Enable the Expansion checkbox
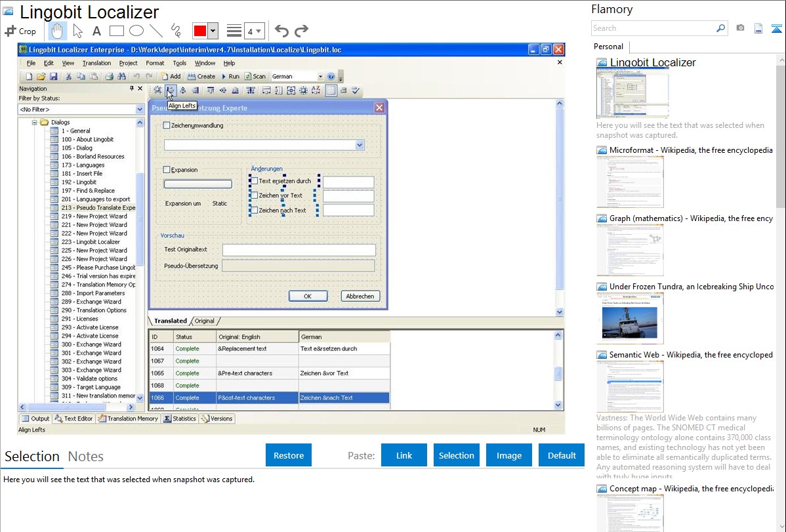786x532 pixels. [x=167, y=169]
